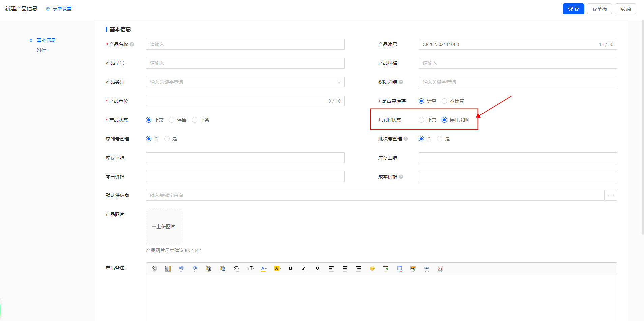Click the 产品型号 input field
The image size is (644, 321).
[x=245, y=63]
